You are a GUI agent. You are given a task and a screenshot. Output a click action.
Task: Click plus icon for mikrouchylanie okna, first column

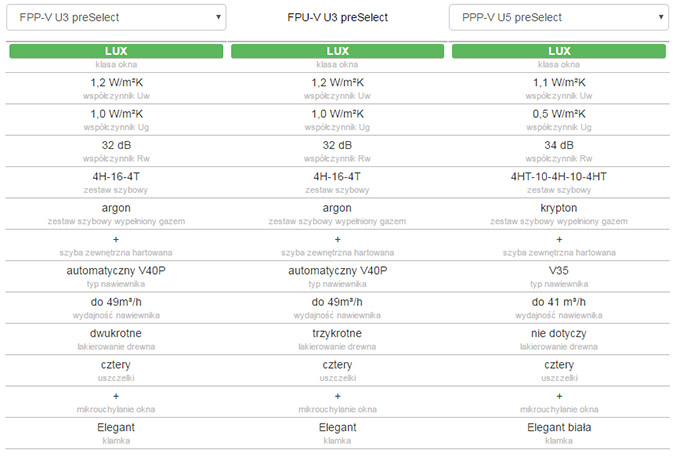coord(116,397)
